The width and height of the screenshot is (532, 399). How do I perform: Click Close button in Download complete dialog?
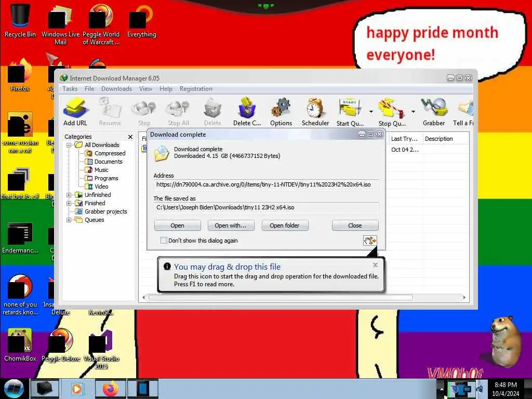[x=355, y=225]
